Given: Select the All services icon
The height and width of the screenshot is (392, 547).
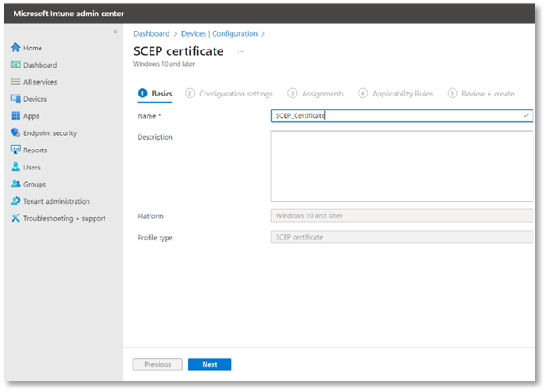Looking at the screenshot, I should [x=15, y=82].
